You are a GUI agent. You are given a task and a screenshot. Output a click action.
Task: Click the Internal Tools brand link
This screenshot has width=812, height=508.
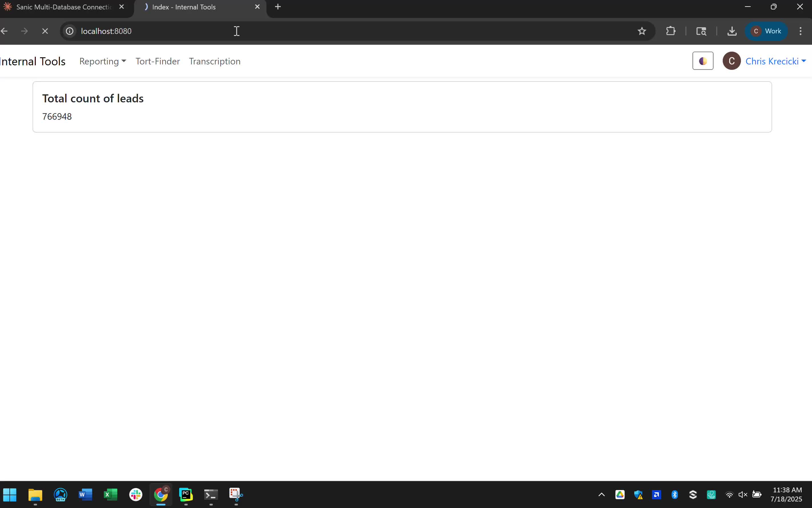coord(33,61)
